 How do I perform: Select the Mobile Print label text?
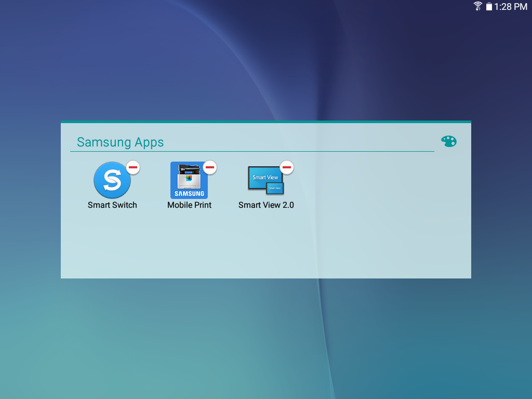pos(189,205)
